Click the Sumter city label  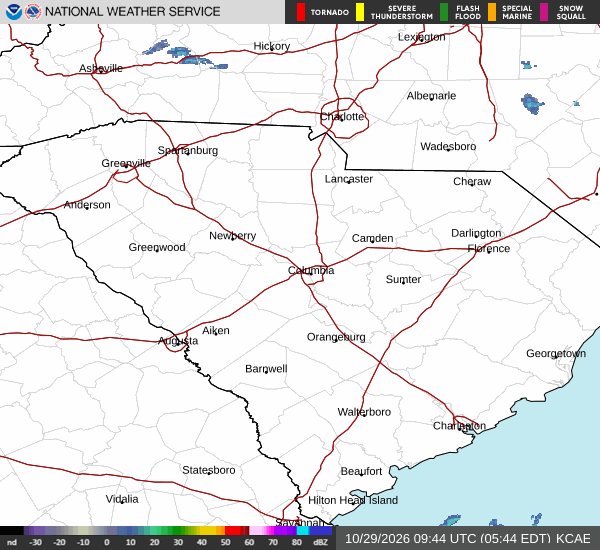click(x=403, y=279)
